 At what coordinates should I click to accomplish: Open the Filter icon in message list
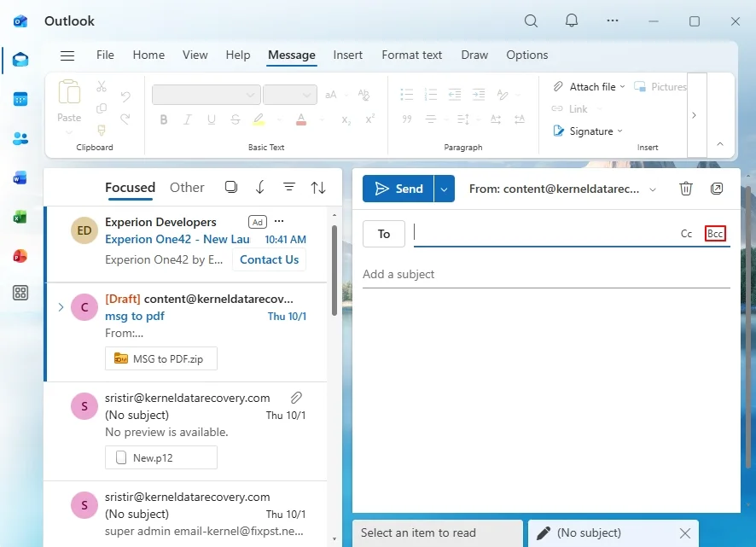289,187
